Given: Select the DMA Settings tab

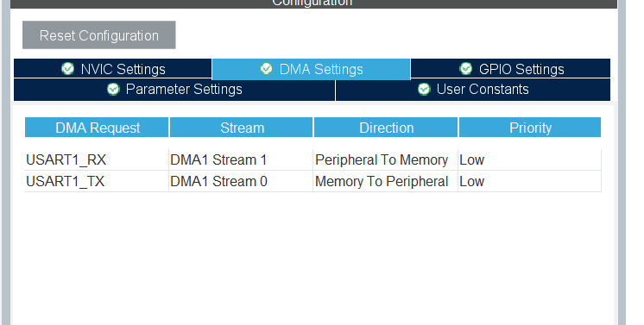Looking at the screenshot, I should pyautogui.click(x=312, y=69).
